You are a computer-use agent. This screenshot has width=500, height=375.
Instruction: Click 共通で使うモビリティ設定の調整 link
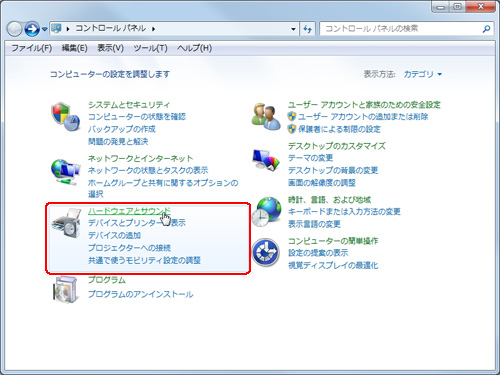[x=144, y=260]
